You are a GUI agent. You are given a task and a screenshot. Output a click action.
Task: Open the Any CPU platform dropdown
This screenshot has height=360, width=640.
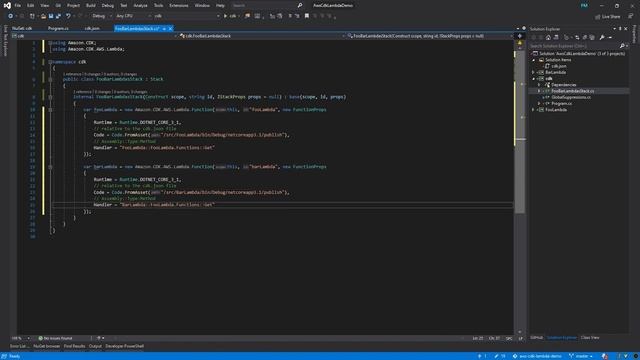coord(133,16)
